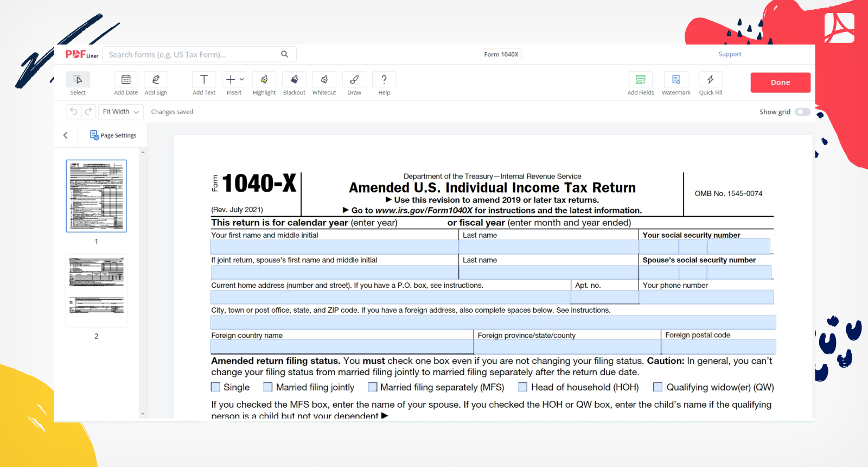Click Your phone number field

pyautogui.click(x=707, y=297)
